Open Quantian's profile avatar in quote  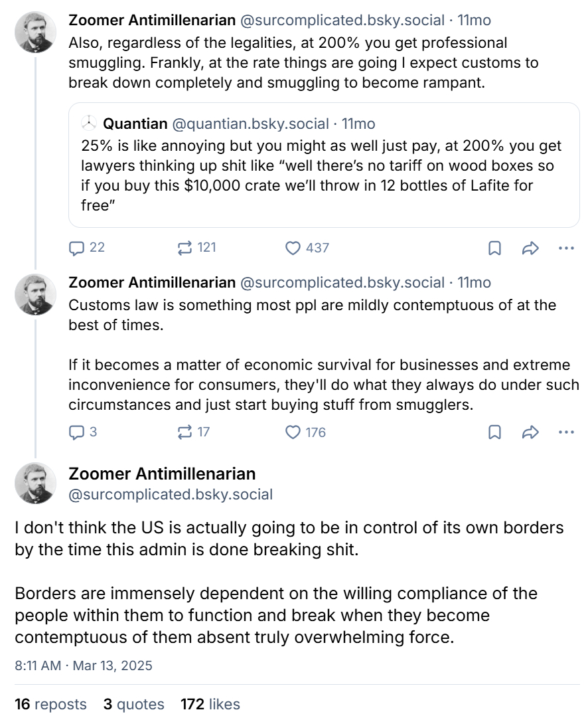pos(89,124)
